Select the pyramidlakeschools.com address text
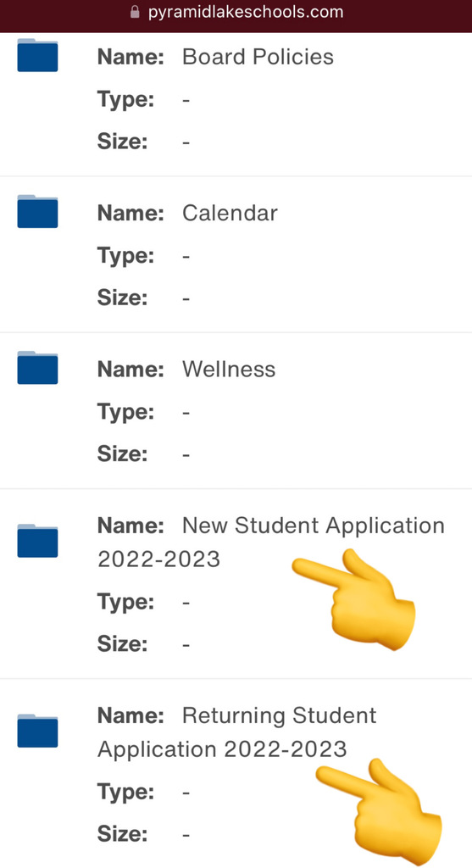Viewport: 472px width, 868px height. pos(245,12)
